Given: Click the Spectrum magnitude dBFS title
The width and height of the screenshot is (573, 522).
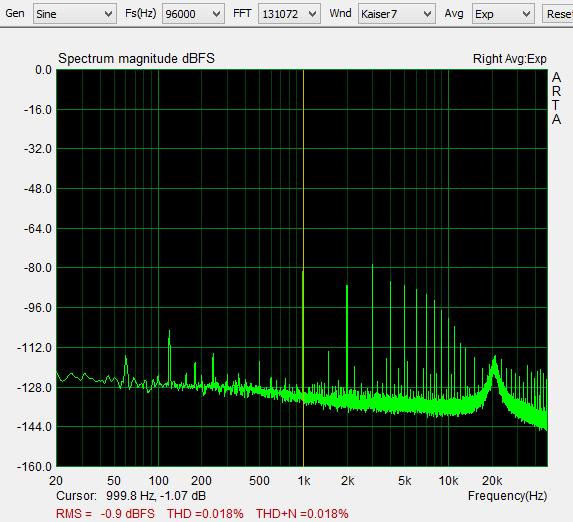Looking at the screenshot, I should click(x=136, y=58).
